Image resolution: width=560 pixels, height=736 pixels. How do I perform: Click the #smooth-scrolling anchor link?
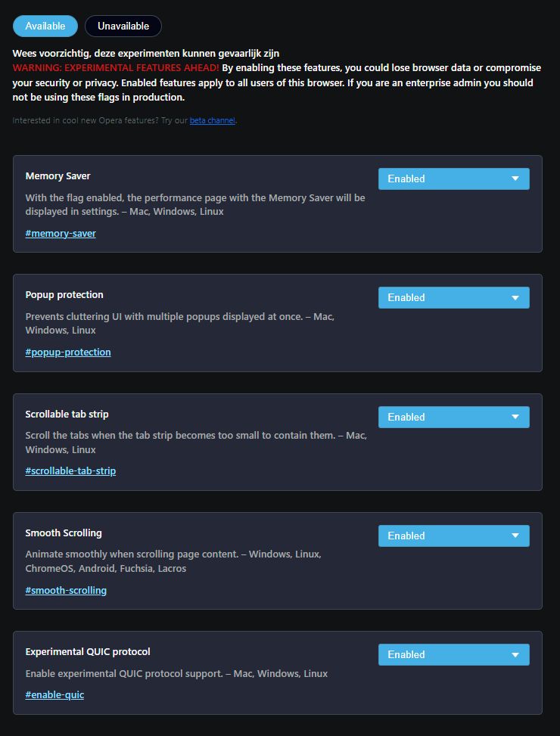tap(66, 590)
